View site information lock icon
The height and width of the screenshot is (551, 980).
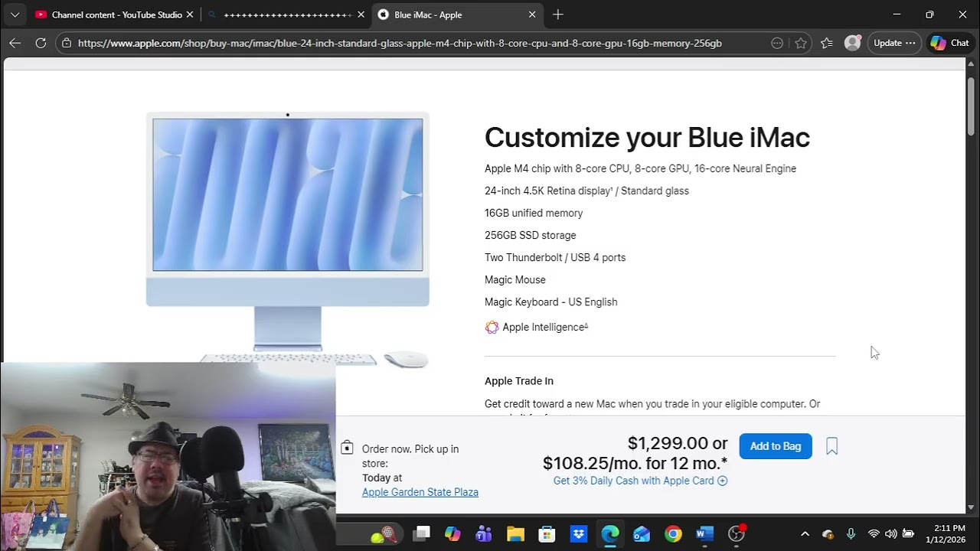(67, 43)
